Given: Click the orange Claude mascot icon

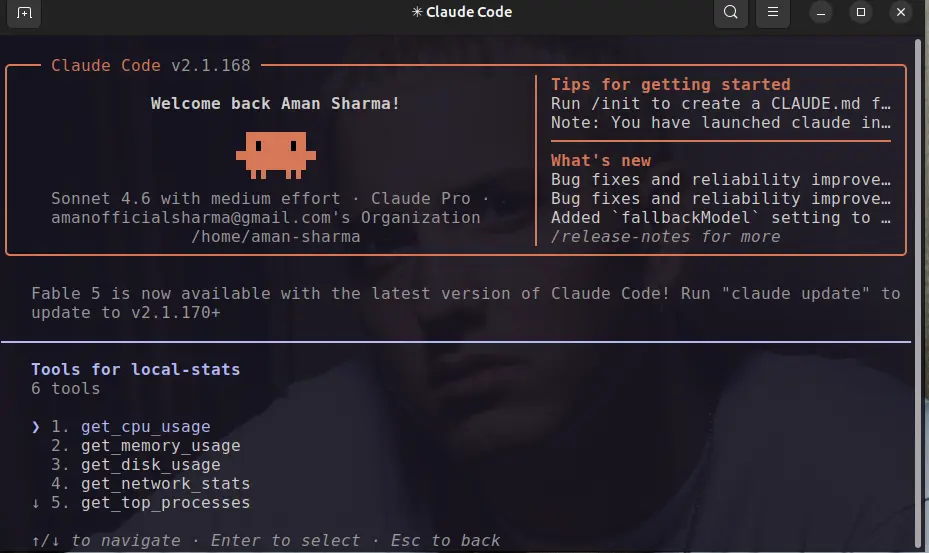Looking at the screenshot, I should click(276, 155).
